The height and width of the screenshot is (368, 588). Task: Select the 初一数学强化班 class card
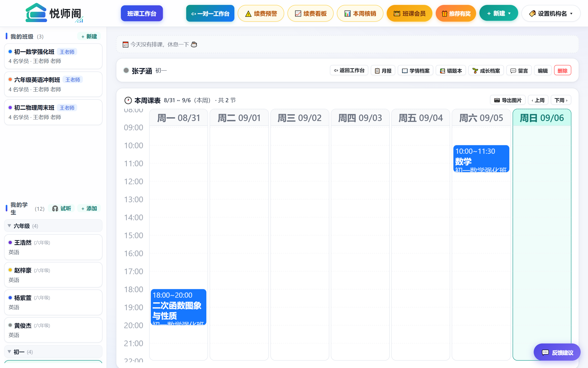click(53, 56)
